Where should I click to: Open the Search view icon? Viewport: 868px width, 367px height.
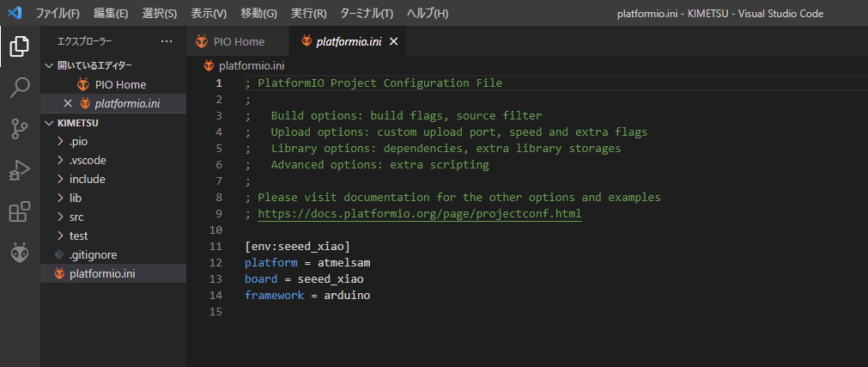[x=20, y=88]
